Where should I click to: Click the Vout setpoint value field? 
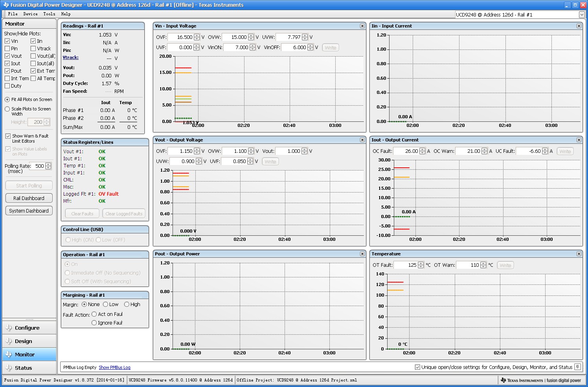tap(288, 151)
